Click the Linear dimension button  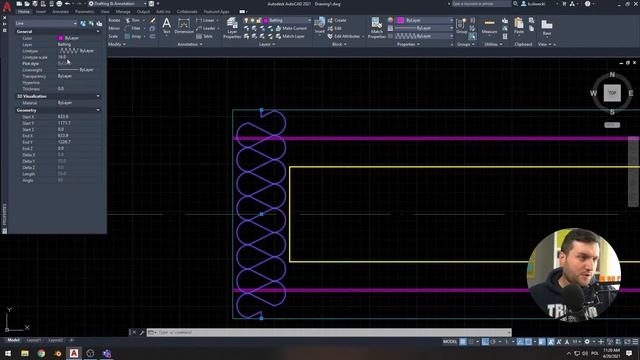[x=206, y=20]
